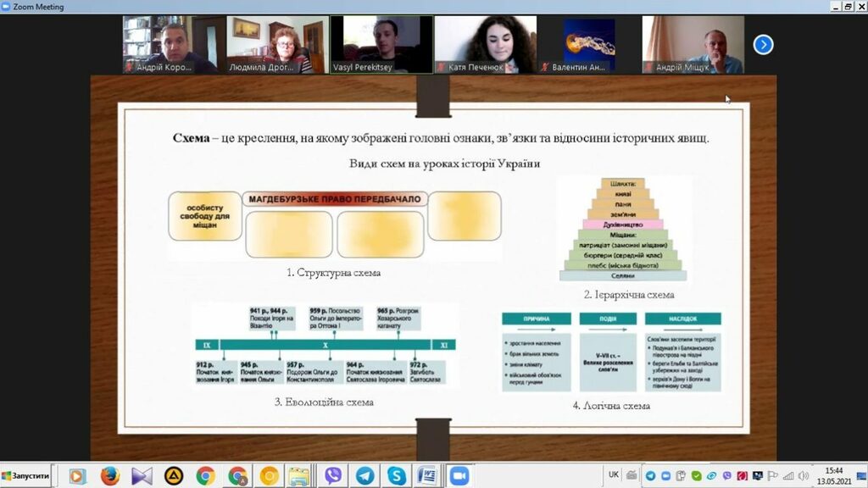Open Skype from the taskbar

click(396, 476)
